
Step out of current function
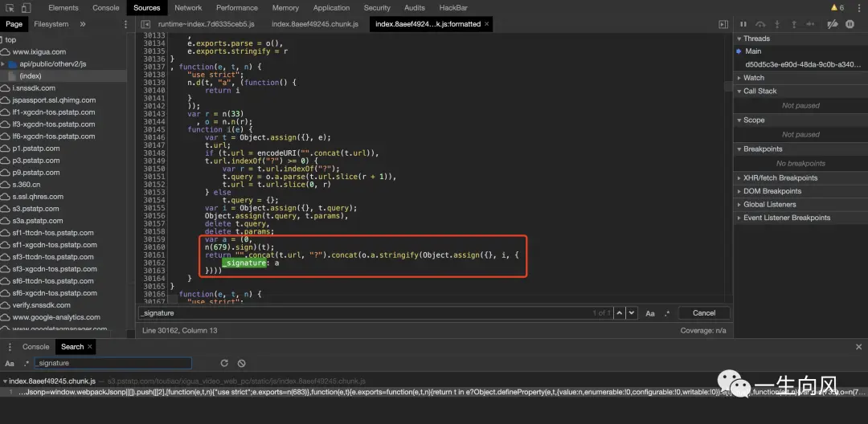[x=794, y=24]
